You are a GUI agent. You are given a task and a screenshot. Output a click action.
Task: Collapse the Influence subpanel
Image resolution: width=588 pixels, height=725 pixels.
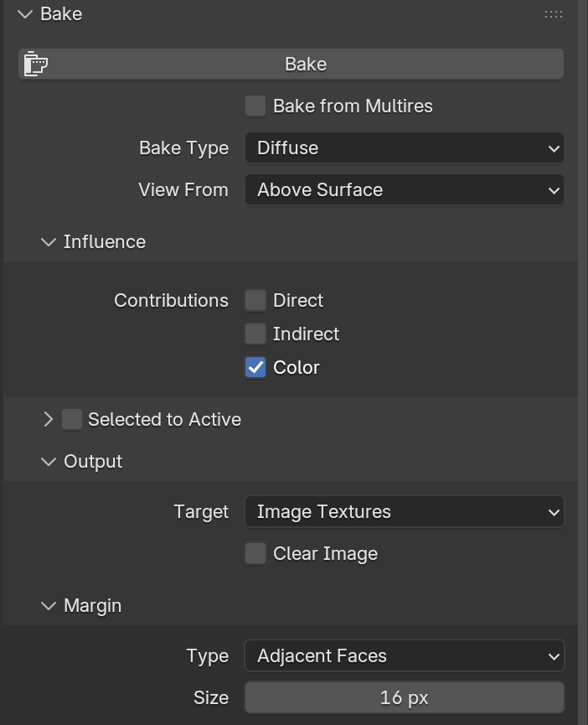(x=49, y=242)
